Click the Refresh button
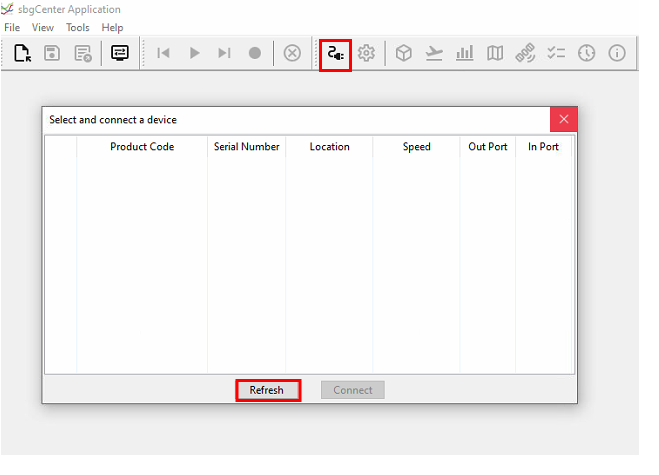This screenshot has height=475, width=659. tap(267, 390)
